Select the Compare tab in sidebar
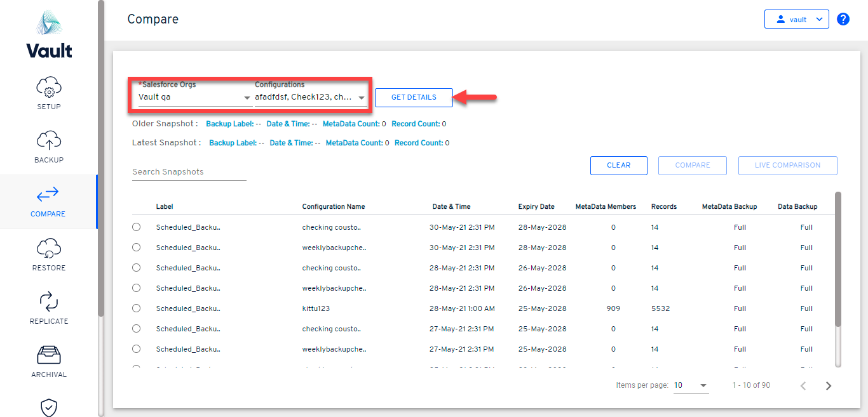 click(48, 202)
